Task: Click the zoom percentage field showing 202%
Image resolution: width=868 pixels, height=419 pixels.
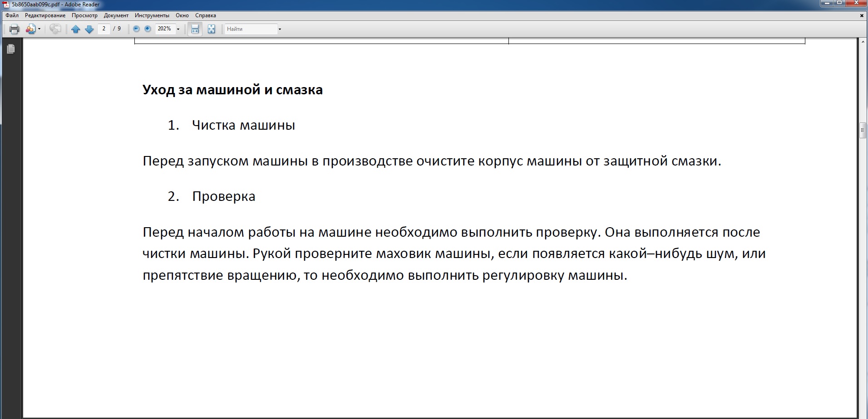Action: click(165, 29)
